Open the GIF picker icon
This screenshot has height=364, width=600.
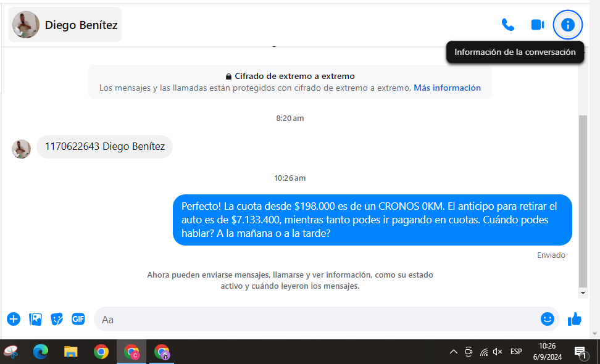78,318
